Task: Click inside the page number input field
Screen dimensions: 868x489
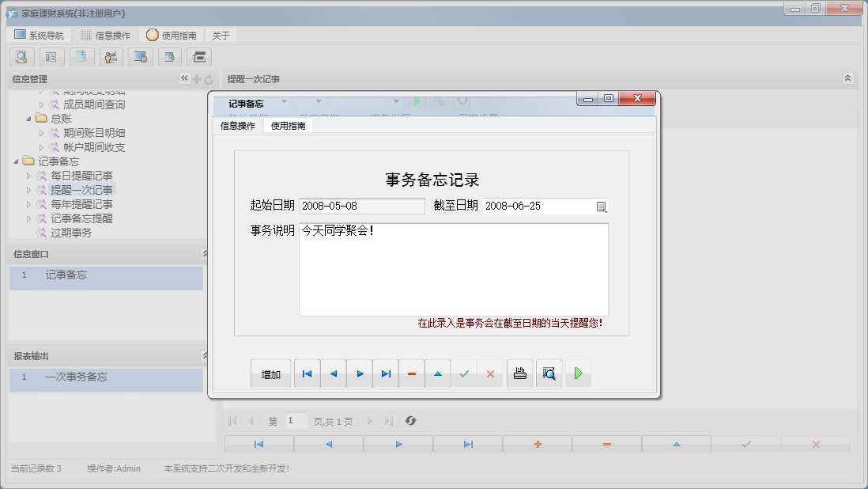Action: tap(296, 420)
